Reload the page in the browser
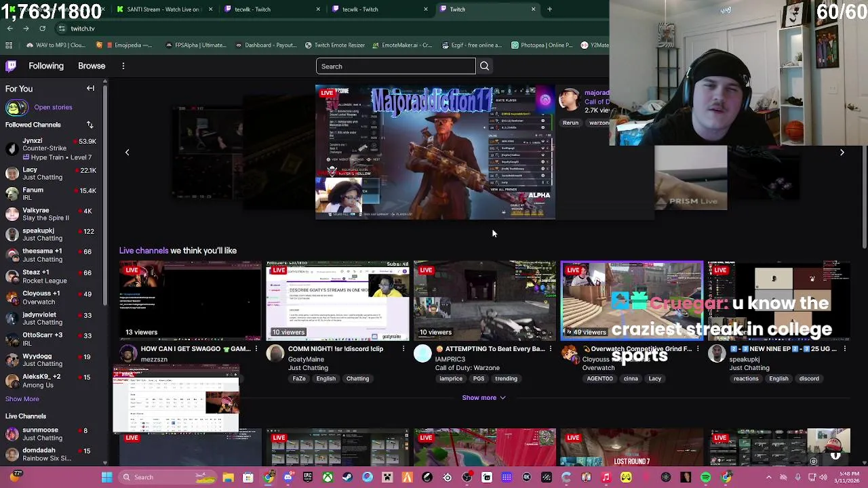Screen dimensions: 868x488 point(42,28)
